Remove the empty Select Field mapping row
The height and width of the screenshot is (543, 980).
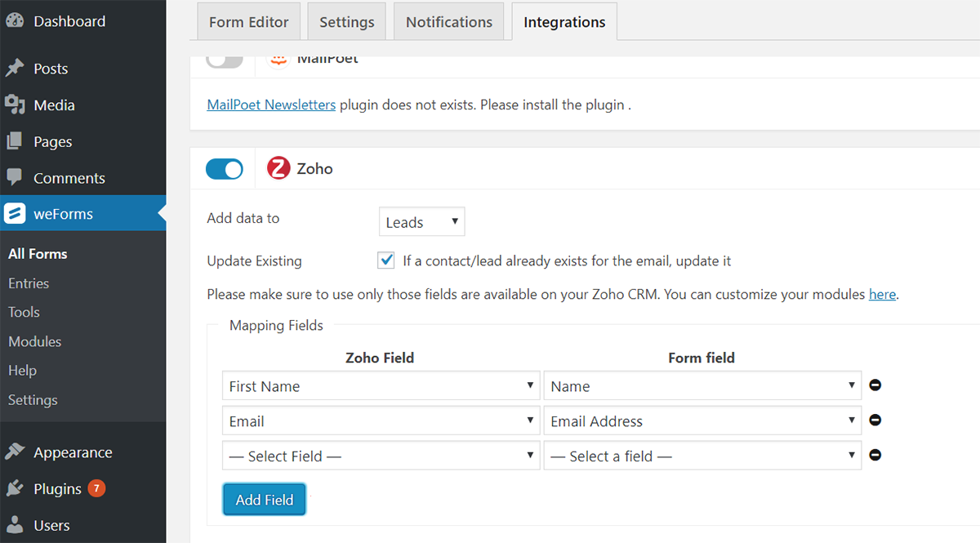point(875,456)
